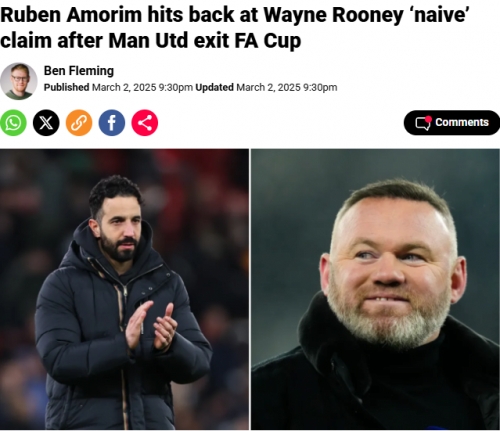Image resolution: width=500 pixels, height=431 pixels.
Task: Click the word 'naive' in the headline
Action: tap(441, 15)
